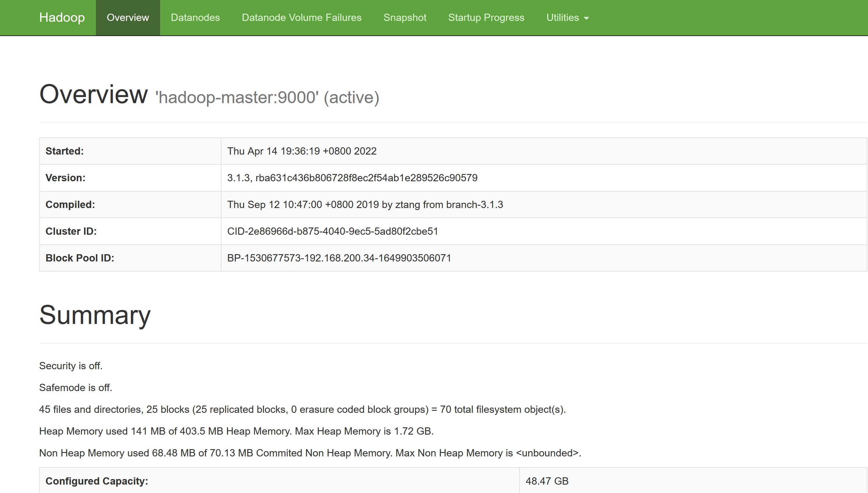Open the Overview tab
Viewport: 868px width, 493px height.
(128, 18)
